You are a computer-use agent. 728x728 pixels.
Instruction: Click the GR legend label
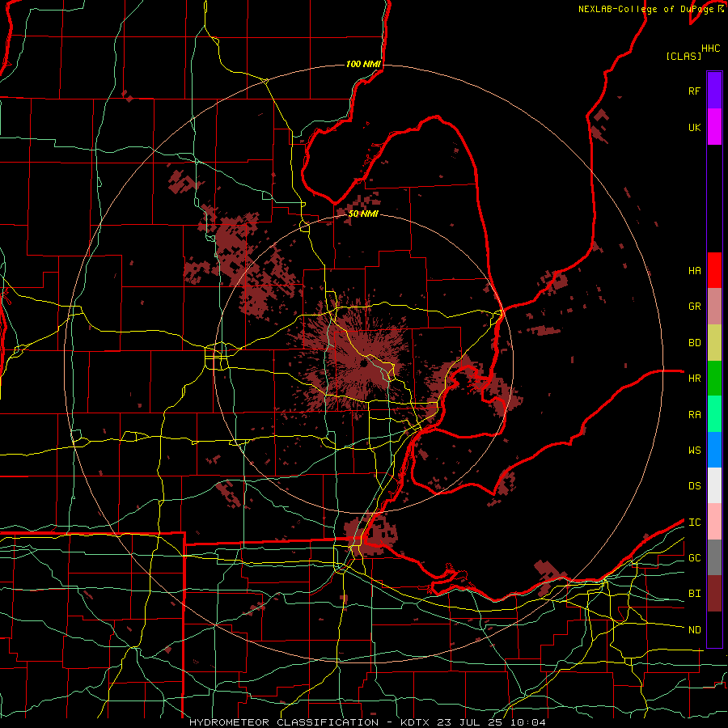click(x=694, y=307)
